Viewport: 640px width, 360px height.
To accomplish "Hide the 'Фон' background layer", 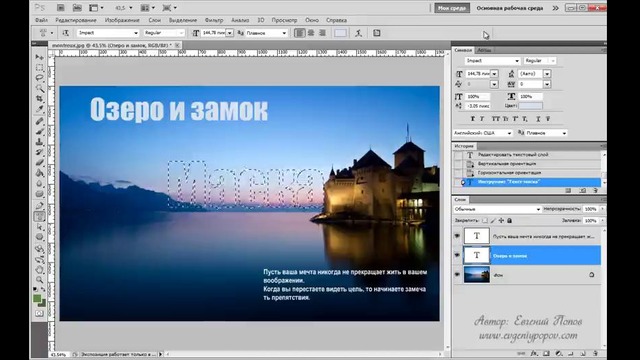I will (457, 275).
